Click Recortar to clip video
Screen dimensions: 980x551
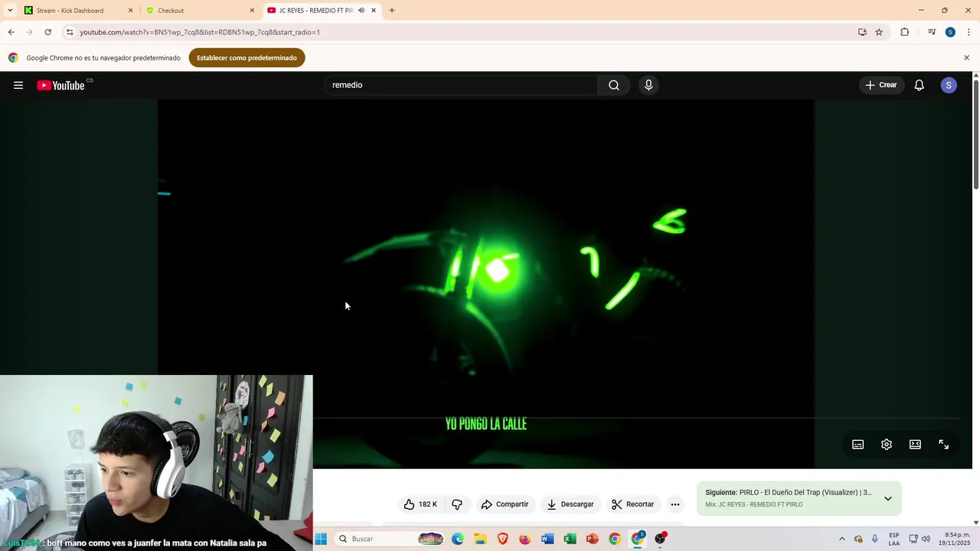tap(632, 504)
